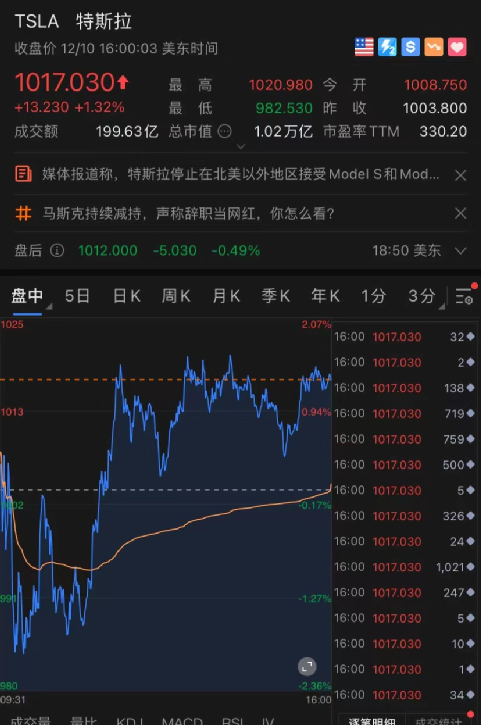Screen dimensions: 481x725
Task: Tap the after-hours price 1012.000
Action: click(x=108, y=251)
